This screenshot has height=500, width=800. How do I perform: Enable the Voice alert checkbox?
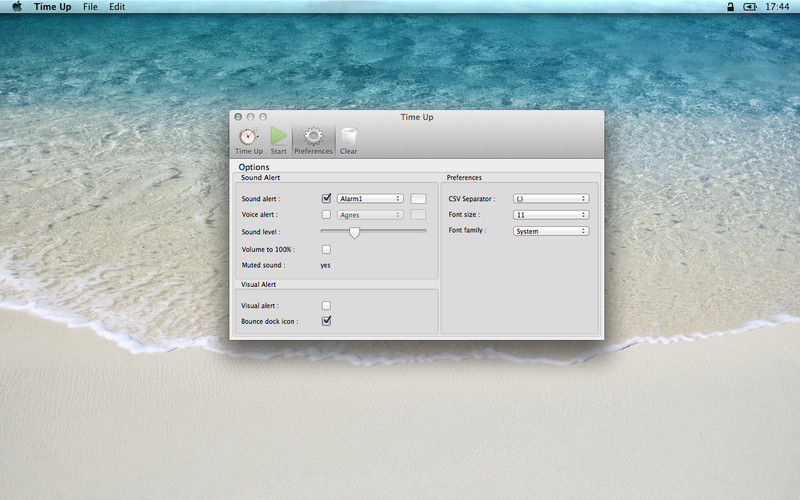click(326, 214)
